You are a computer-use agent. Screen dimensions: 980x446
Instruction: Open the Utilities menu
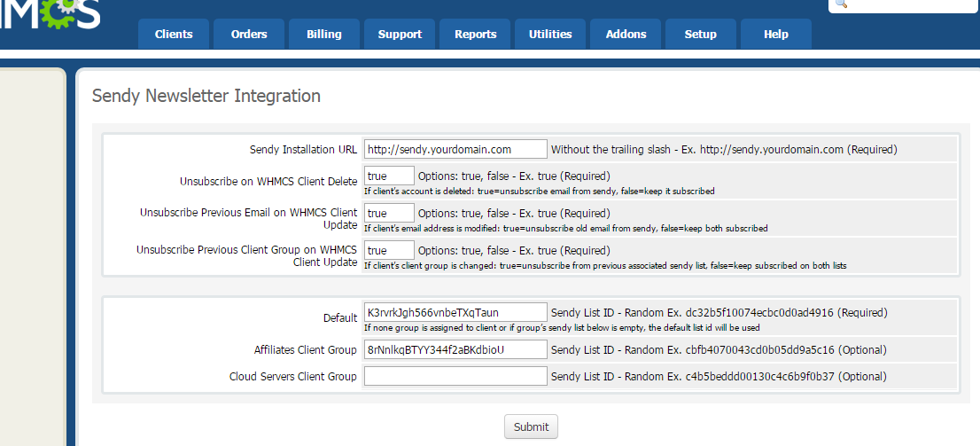(550, 35)
